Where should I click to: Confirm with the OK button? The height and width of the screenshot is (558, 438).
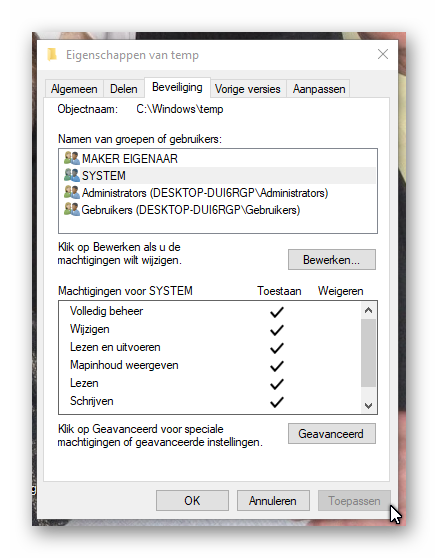192,501
